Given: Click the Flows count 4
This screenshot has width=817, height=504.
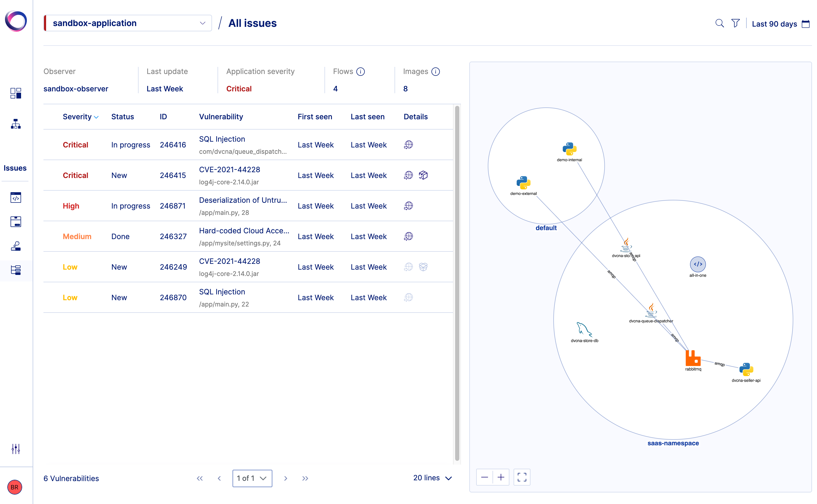Looking at the screenshot, I should pyautogui.click(x=335, y=89).
